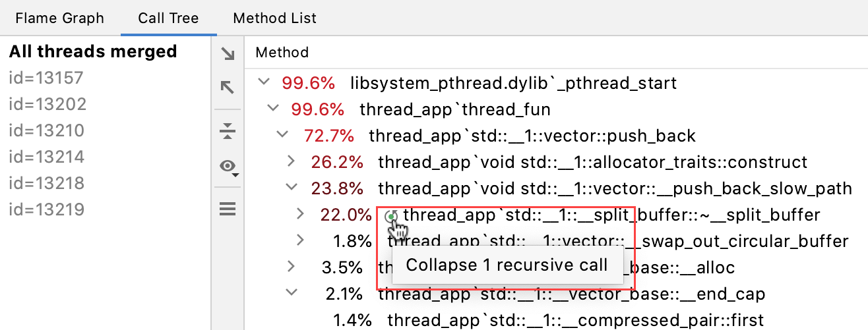Open the Method List tab
Screen dimensions: 868x330
tap(274, 18)
